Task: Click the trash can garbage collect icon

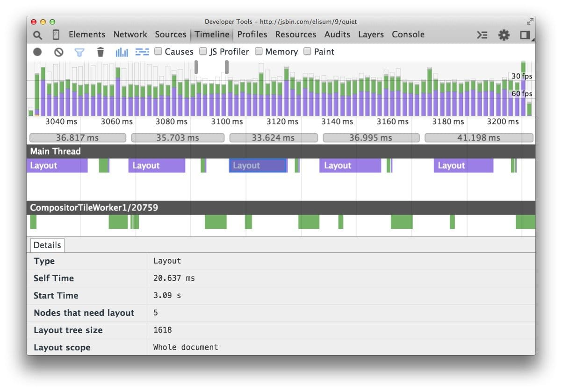Action: 101,52
